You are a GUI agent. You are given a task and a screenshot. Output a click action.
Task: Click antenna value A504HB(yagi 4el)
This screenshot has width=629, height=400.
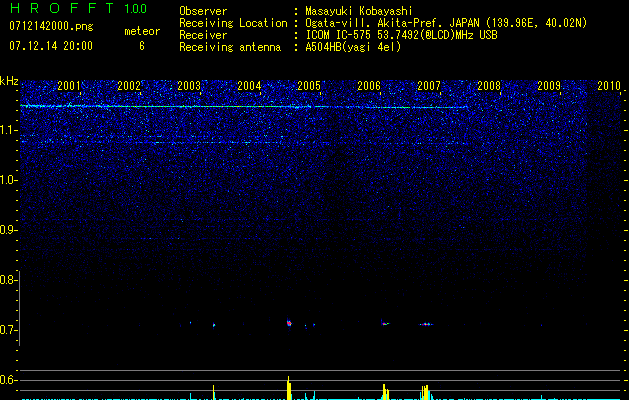point(353,47)
